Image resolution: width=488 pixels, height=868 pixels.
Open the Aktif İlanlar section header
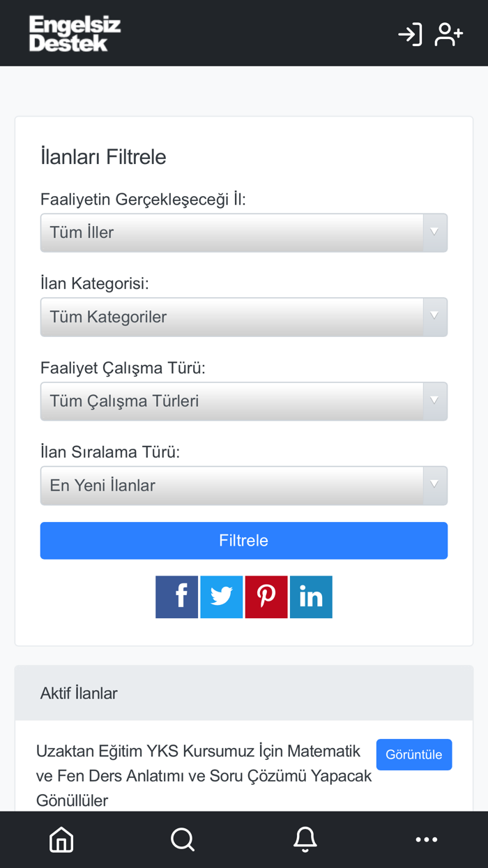click(79, 693)
